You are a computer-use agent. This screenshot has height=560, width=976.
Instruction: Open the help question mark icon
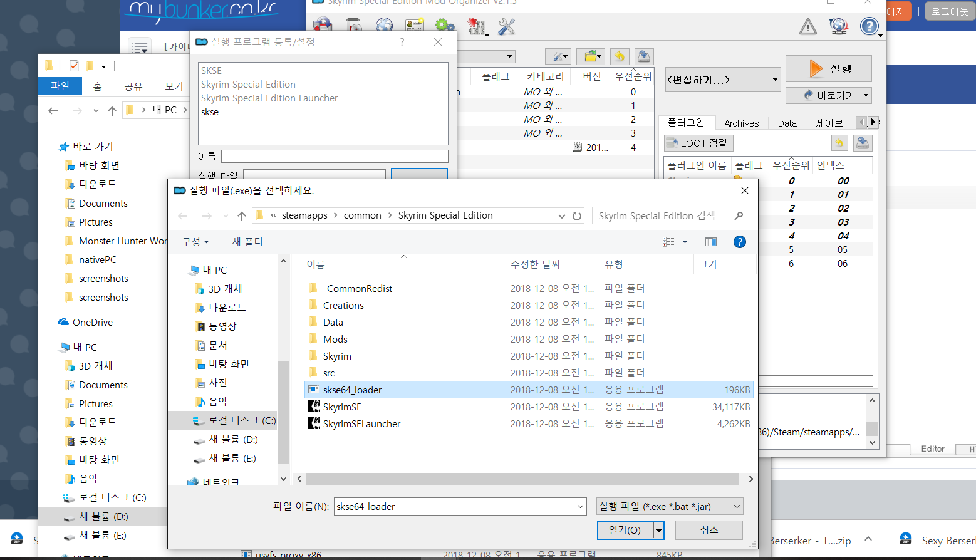pos(869,26)
